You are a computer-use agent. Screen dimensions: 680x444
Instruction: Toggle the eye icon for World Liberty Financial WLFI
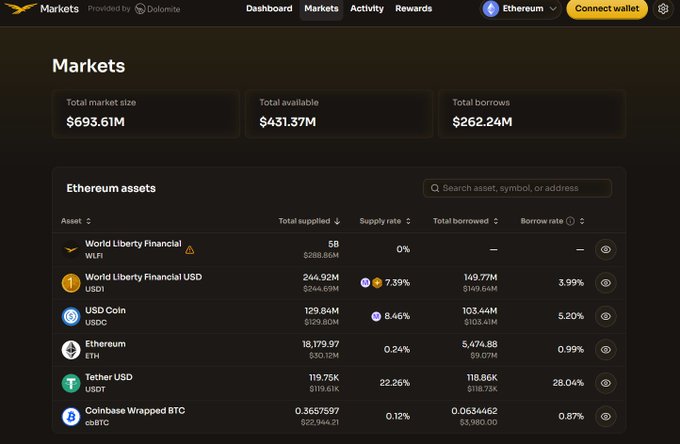(605, 249)
